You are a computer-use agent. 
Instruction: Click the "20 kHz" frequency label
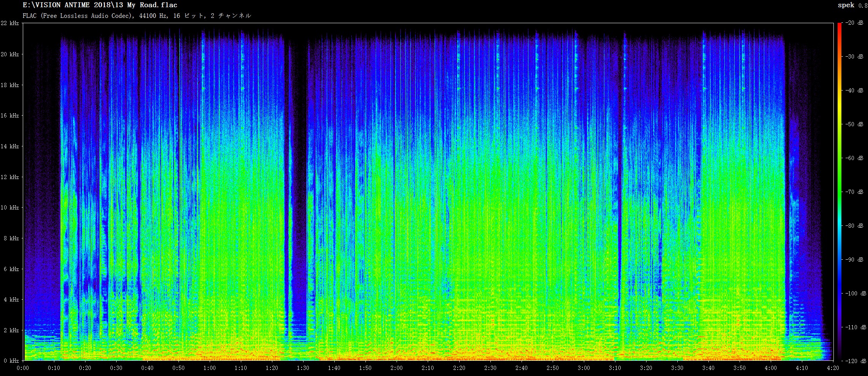coord(9,54)
